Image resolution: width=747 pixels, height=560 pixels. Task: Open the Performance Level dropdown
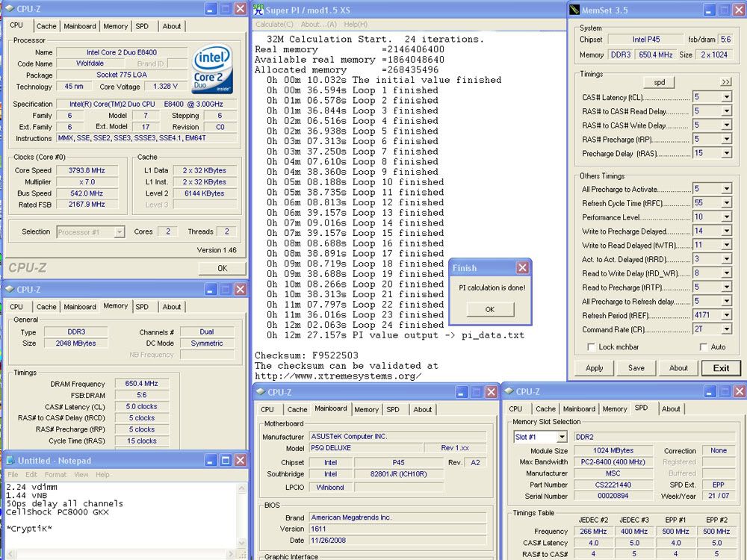[x=727, y=217]
